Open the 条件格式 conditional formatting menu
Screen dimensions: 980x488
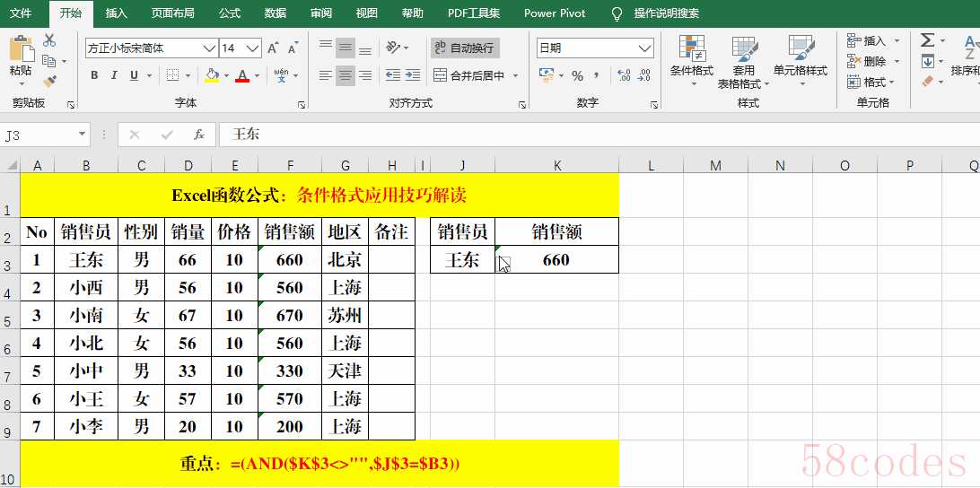[692, 61]
